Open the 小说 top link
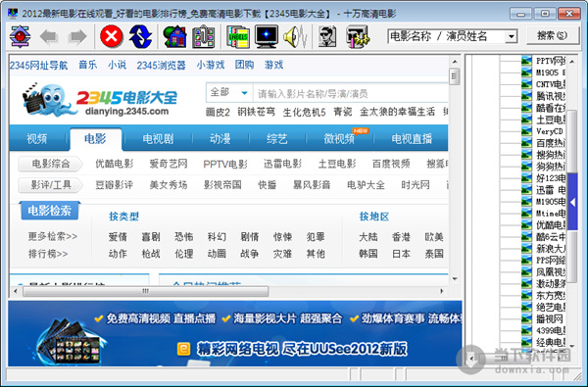 coord(117,65)
